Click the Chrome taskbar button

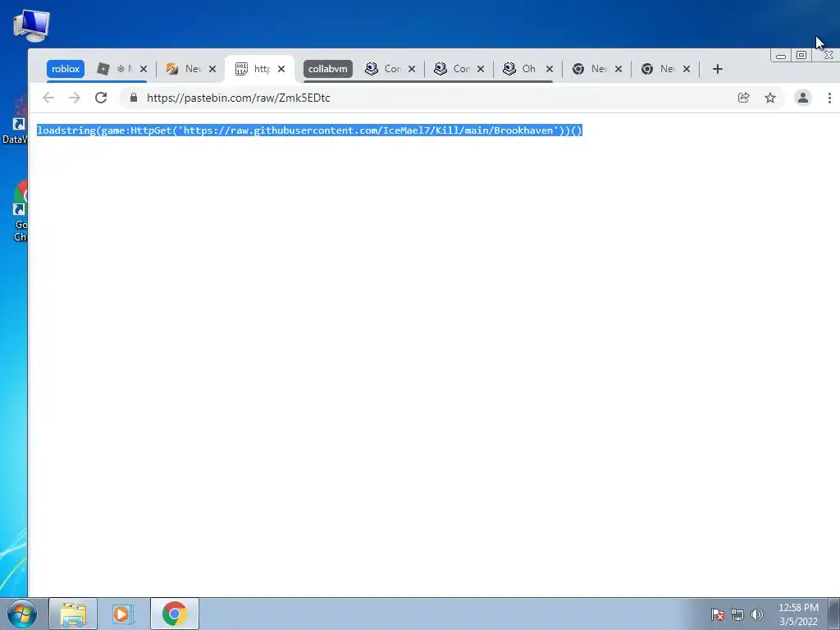point(175,614)
